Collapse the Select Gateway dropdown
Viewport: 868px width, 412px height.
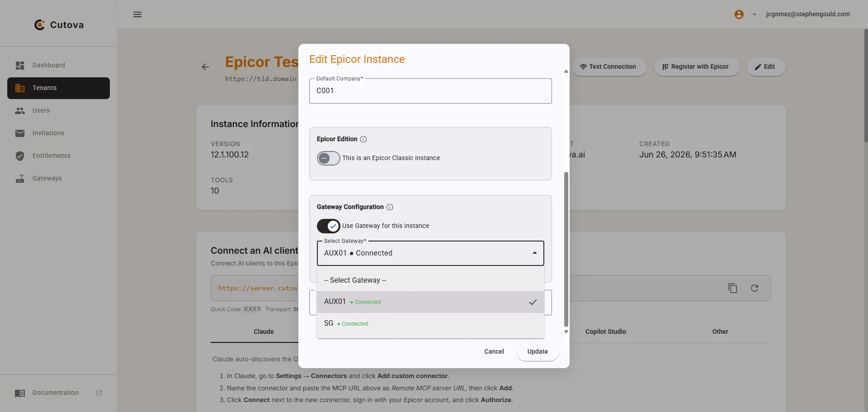pyautogui.click(x=430, y=253)
